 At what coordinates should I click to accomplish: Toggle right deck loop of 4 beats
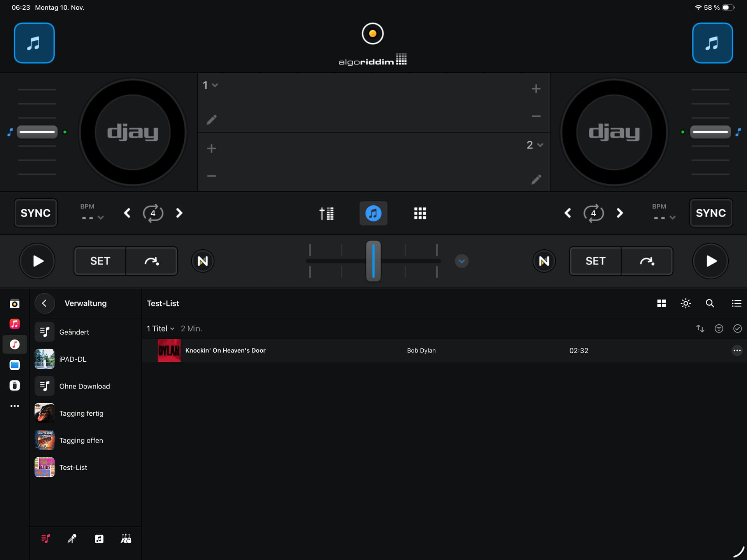pyautogui.click(x=593, y=213)
